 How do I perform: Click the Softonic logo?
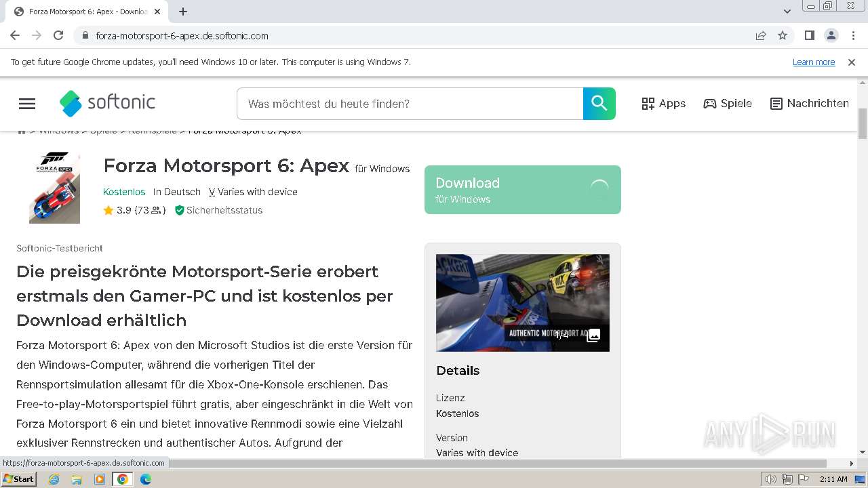[x=107, y=103]
